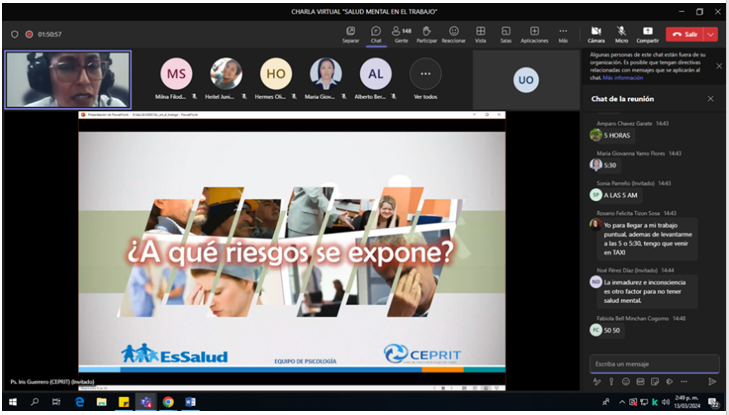Change layout via Vista button
Image resolution: width=729 pixels, height=415 pixels.
point(480,34)
